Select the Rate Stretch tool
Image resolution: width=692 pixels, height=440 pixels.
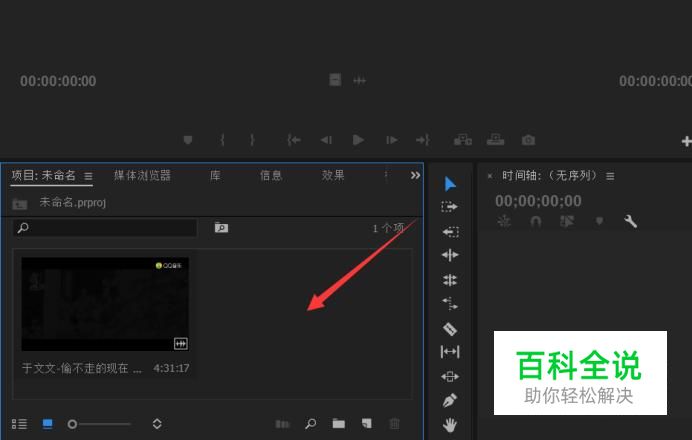450,304
